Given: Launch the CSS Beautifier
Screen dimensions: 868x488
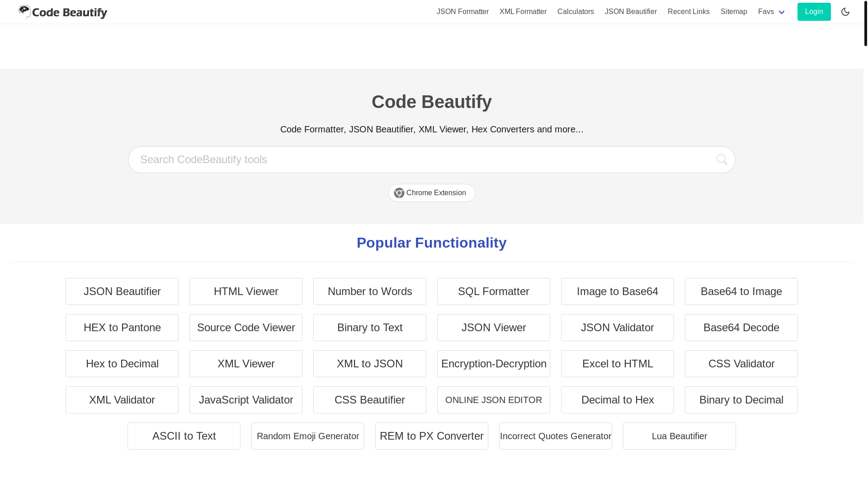Looking at the screenshot, I should click(x=370, y=400).
